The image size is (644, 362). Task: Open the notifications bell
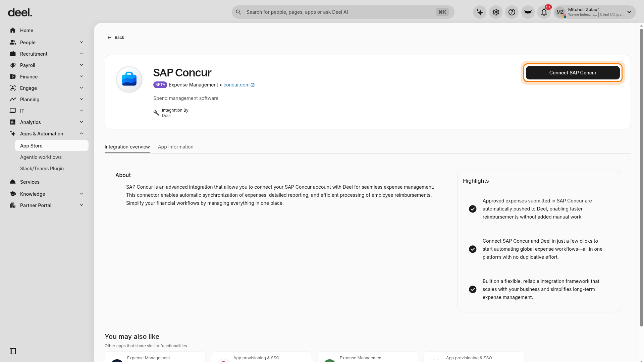coord(544,12)
